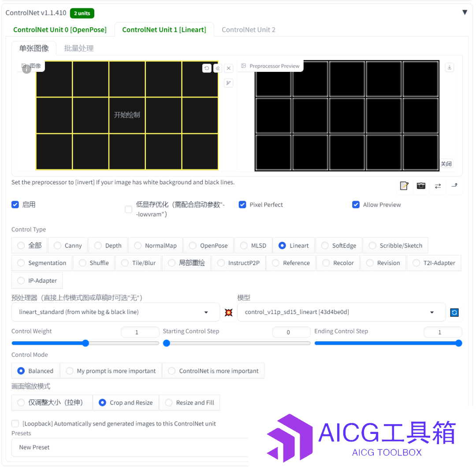
Task: Select the Depth control type
Action: 108,245
